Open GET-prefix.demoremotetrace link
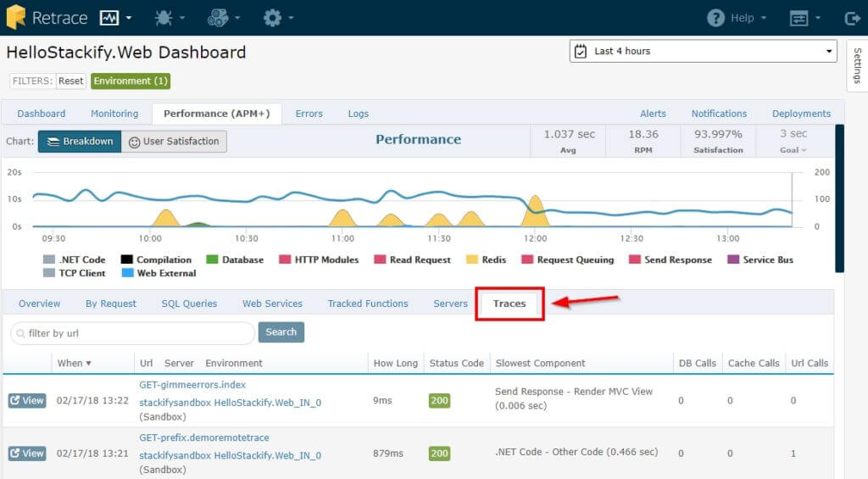The width and height of the screenshot is (868, 479). (x=204, y=437)
